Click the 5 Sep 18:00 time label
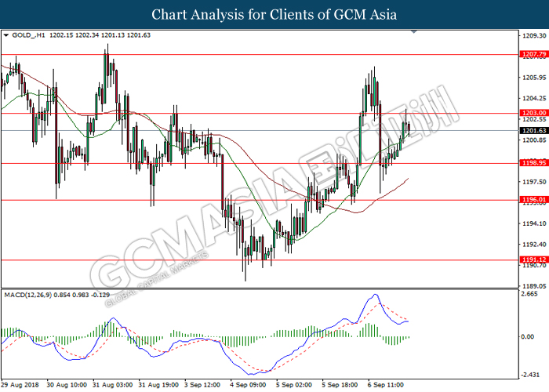This screenshot has height=392, width=549. 340,385
